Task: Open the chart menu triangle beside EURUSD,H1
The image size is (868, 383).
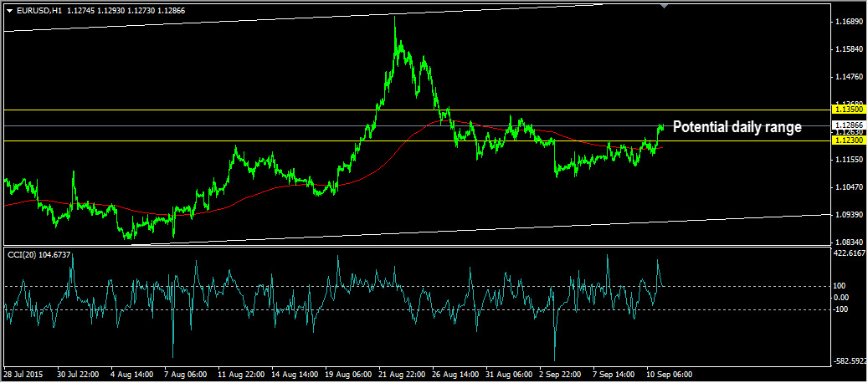Action: click(9, 11)
